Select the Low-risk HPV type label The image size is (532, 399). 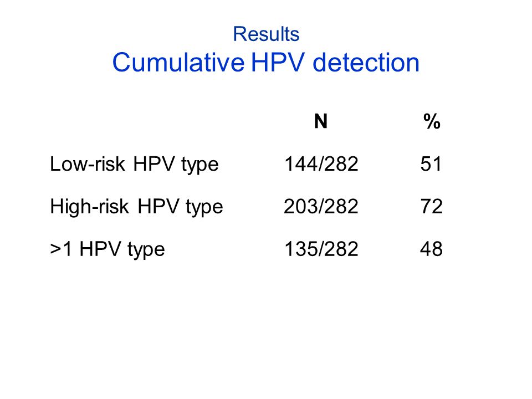point(134,165)
